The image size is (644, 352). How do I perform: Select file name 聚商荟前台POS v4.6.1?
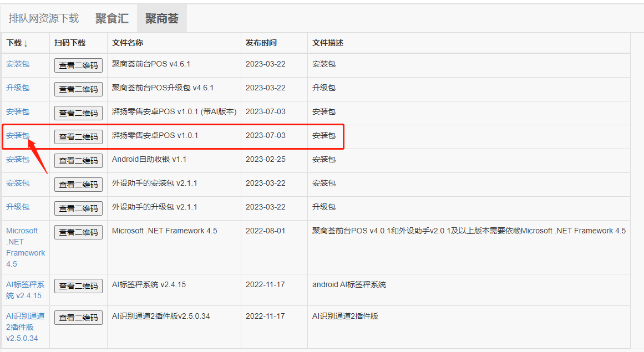click(x=151, y=64)
